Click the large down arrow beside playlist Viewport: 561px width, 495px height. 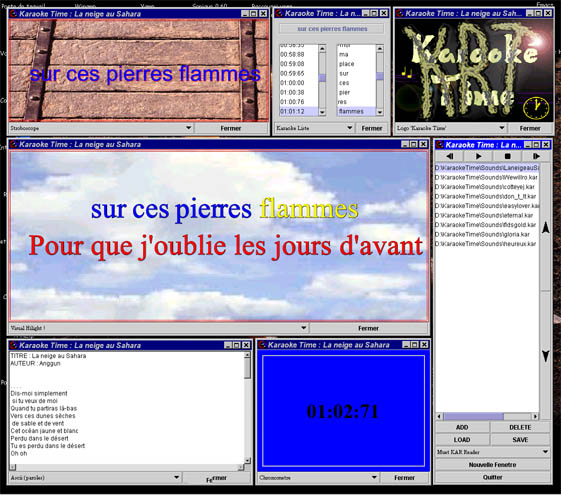[546, 356]
